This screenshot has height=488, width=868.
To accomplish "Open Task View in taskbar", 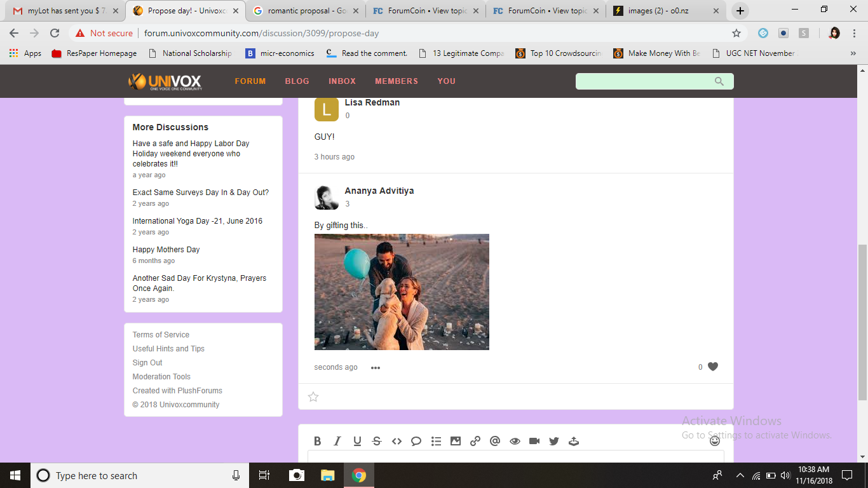I will [264, 475].
